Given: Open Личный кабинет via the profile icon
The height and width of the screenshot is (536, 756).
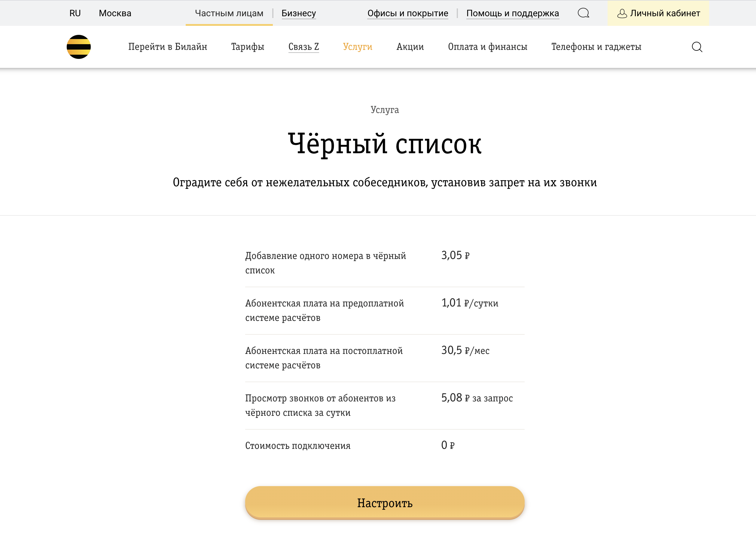Looking at the screenshot, I should [x=658, y=13].
